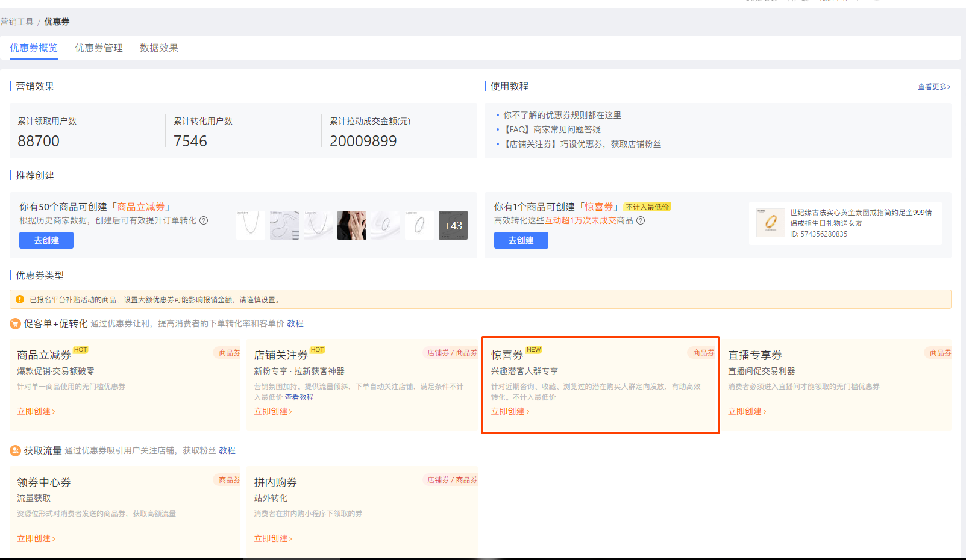Open 立即创建 under 惊喜券 card
The image size is (966, 560).
click(510, 411)
